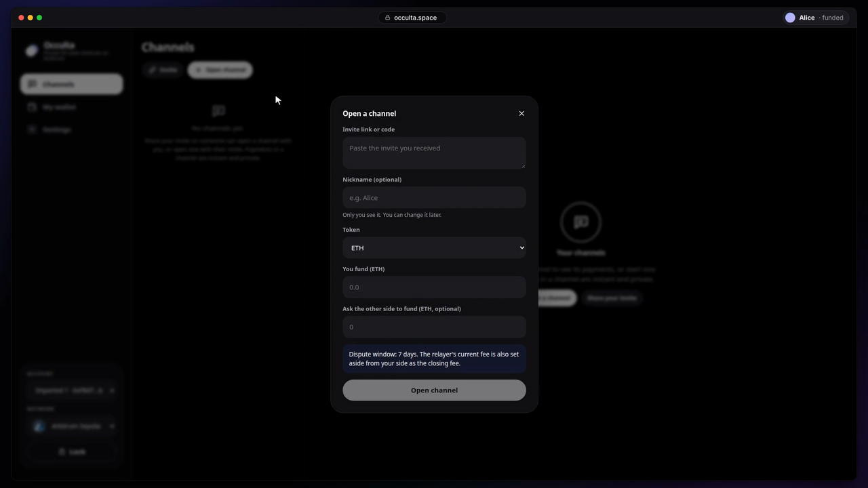
Task: Go to the Channels item in the sidebar
Action: [x=71, y=84]
